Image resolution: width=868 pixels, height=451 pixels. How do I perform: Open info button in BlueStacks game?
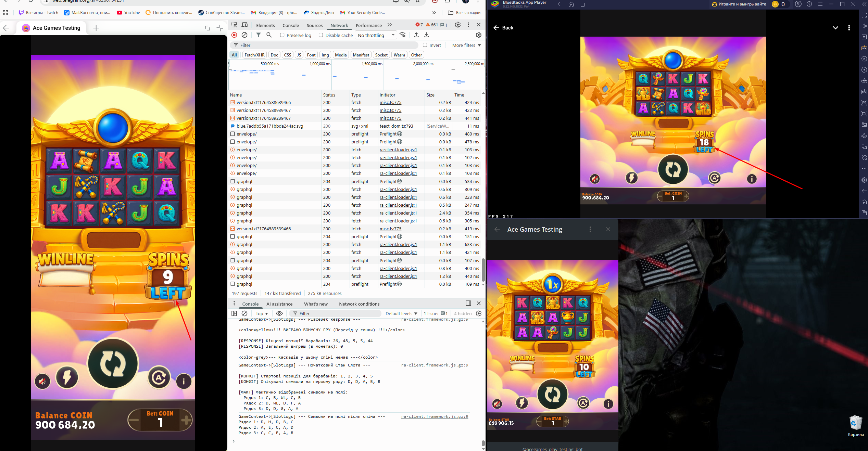(752, 179)
